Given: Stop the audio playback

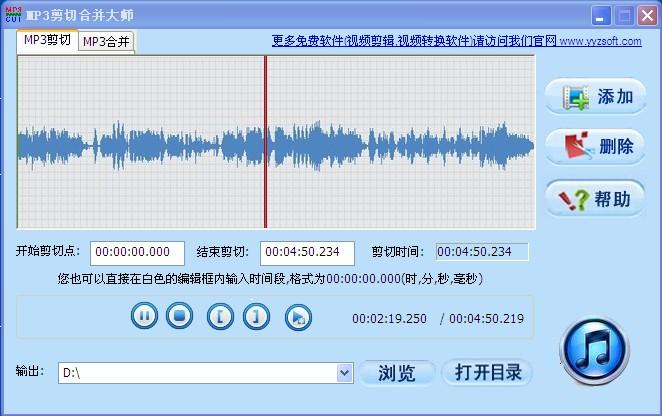Looking at the screenshot, I should [179, 317].
